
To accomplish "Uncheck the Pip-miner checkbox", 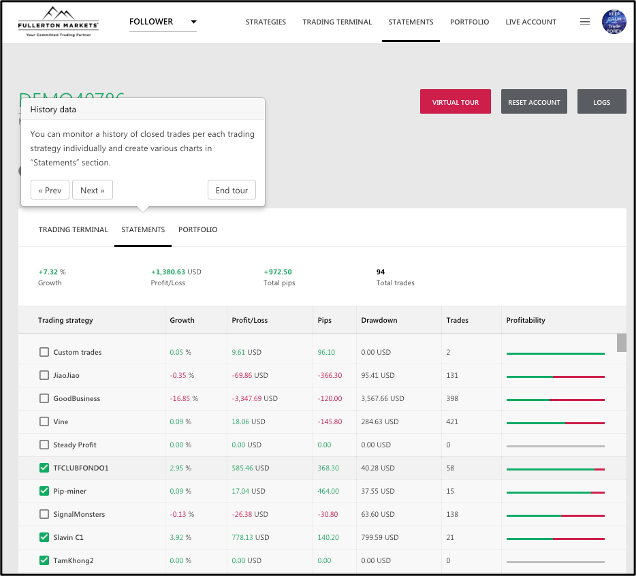I will [44, 491].
